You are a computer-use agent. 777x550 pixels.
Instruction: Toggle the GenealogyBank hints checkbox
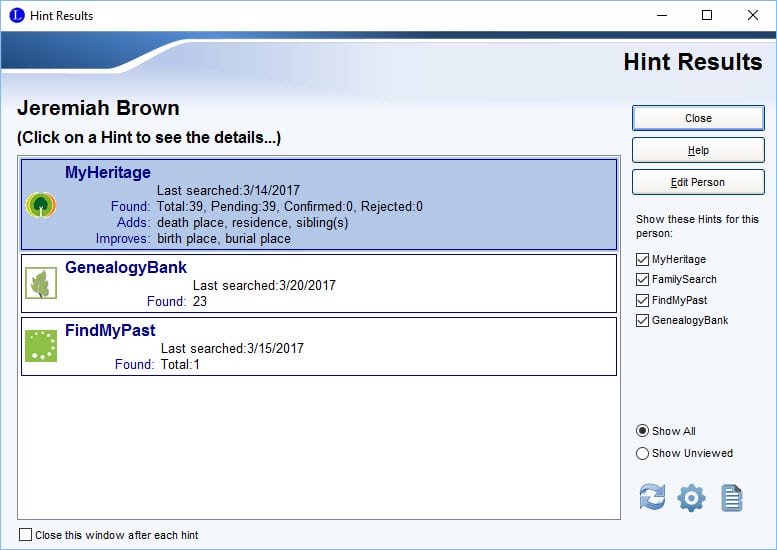click(642, 321)
